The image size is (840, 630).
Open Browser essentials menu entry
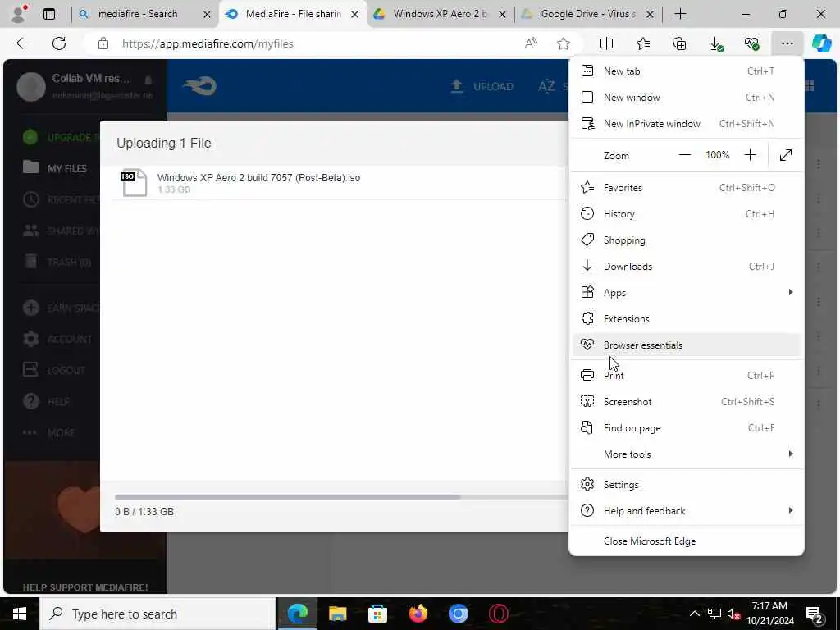pos(687,345)
